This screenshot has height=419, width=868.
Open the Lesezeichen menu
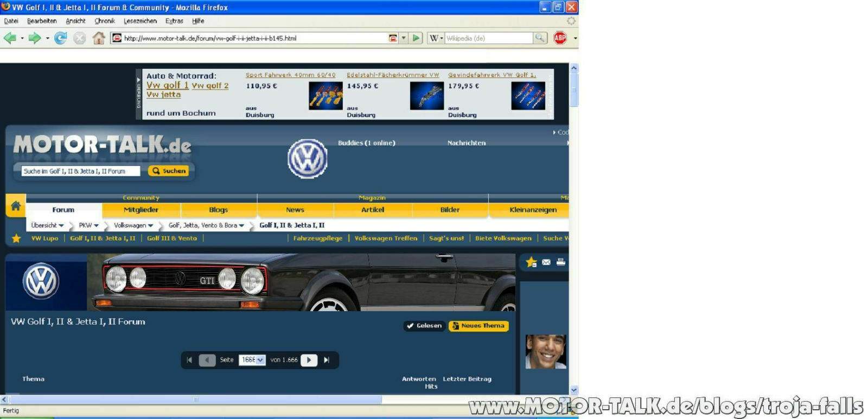[140, 21]
